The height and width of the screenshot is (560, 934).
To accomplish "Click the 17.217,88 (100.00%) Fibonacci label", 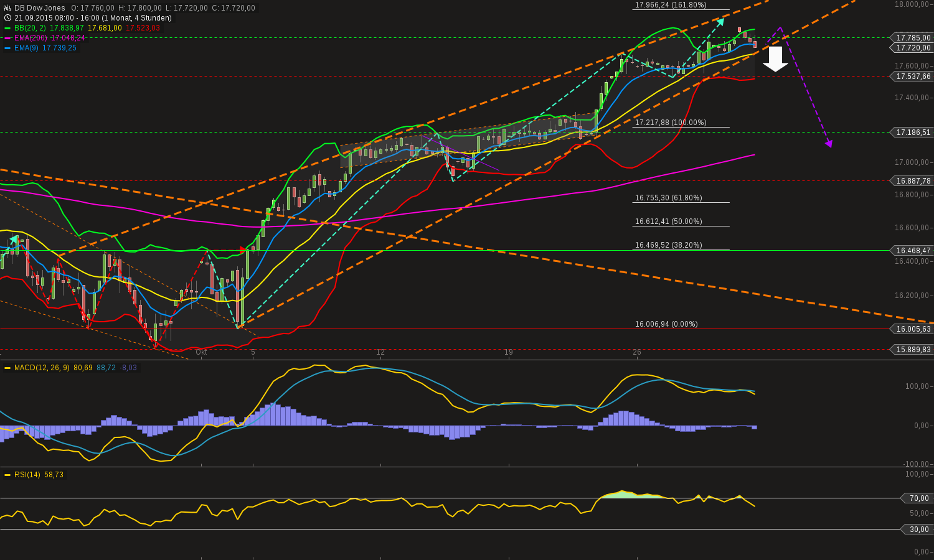I will 671,123.
